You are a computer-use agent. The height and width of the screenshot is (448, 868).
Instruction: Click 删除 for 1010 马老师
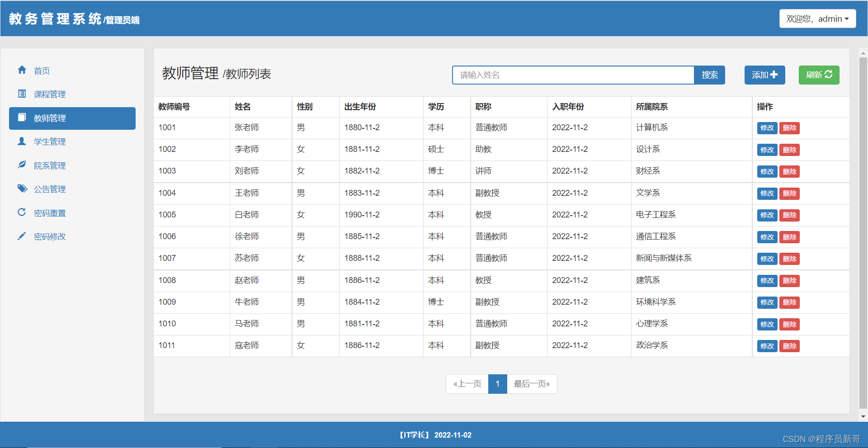(789, 324)
